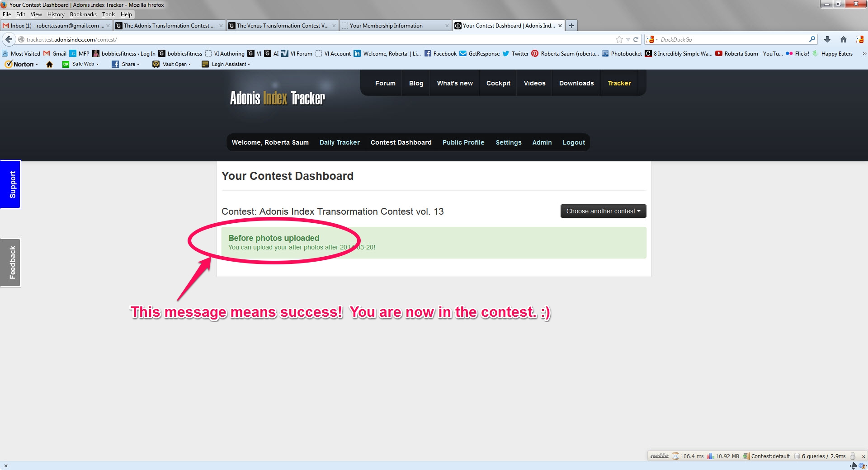868x470 pixels.
Task: Click the nette debug bar logo
Action: pos(659,456)
